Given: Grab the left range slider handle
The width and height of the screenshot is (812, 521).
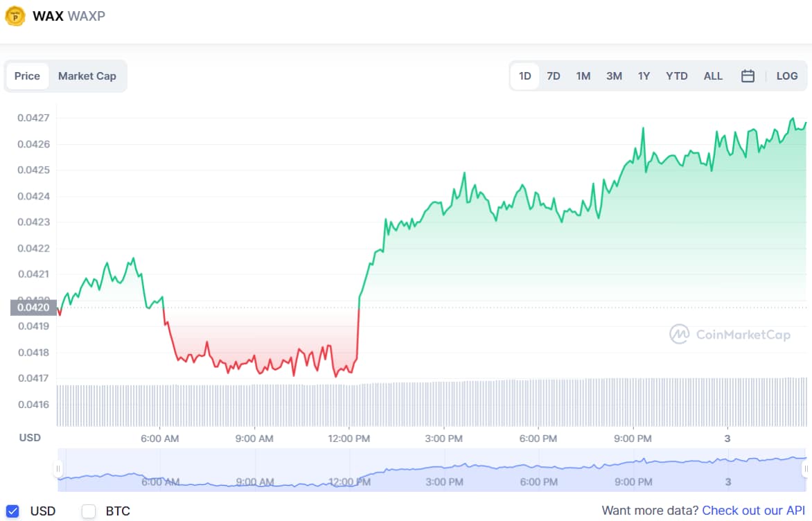Looking at the screenshot, I should pyautogui.click(x=58, y=470).
